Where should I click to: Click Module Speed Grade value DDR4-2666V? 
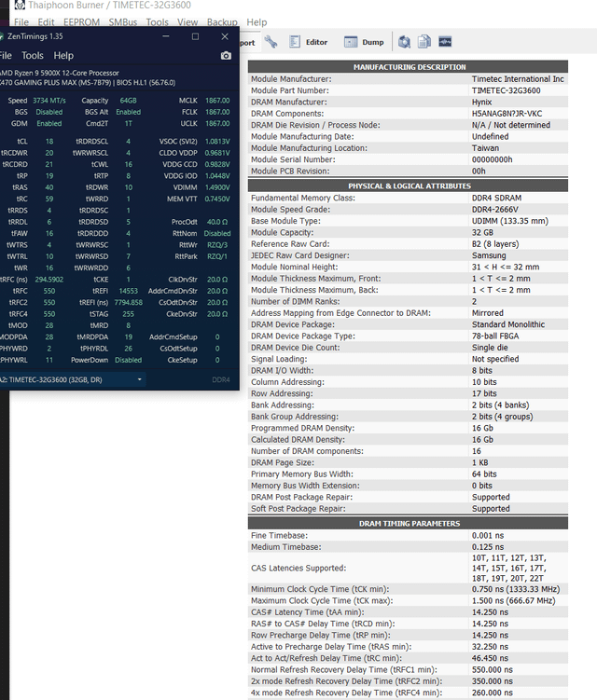click(495, 210)
